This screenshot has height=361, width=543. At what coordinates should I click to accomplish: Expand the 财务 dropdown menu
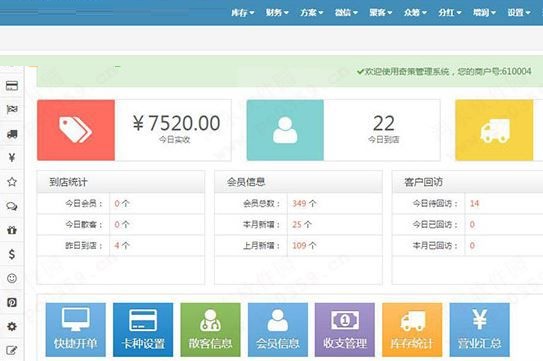pyautogui.click(x=277, y=13)
